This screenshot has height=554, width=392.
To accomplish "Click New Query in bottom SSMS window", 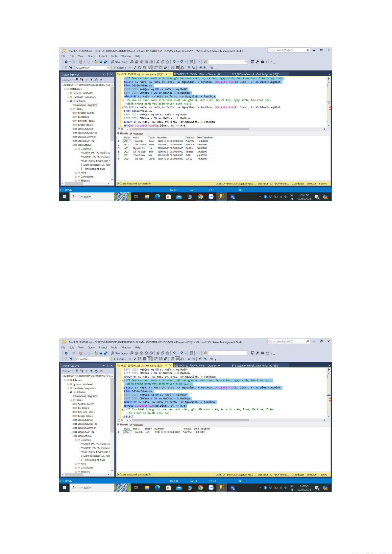I will tap(119, 353).
